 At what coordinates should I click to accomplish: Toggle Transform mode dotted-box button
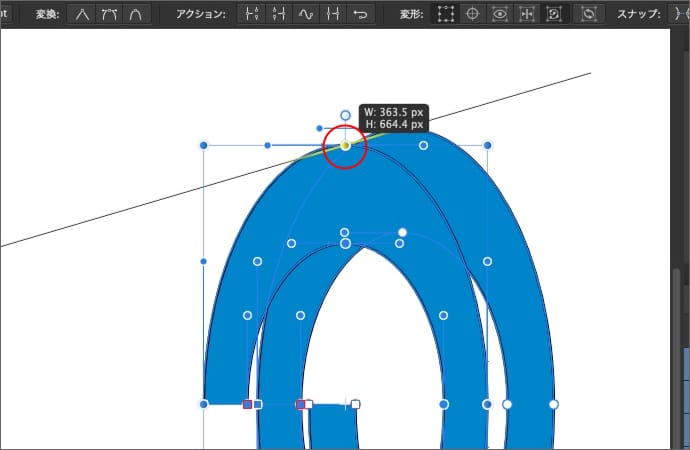[446, 15]
